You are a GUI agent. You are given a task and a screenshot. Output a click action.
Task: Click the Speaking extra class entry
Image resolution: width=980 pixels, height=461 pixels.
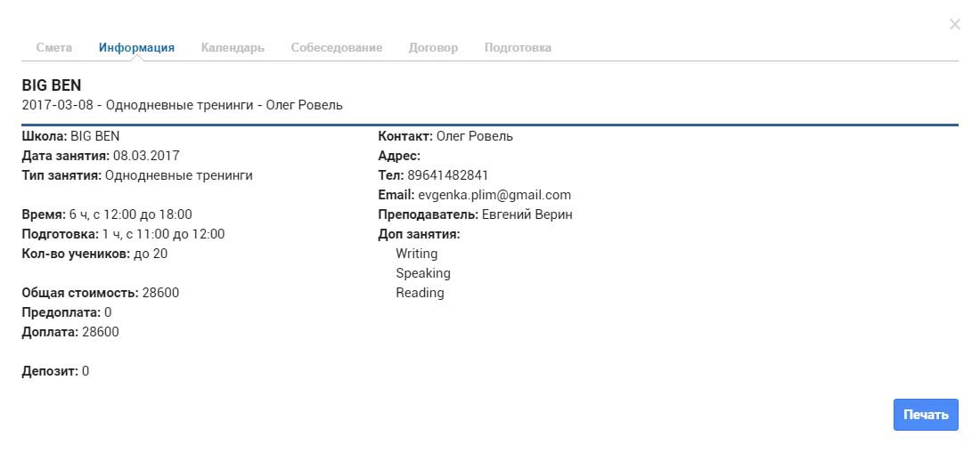click(423, 273)
